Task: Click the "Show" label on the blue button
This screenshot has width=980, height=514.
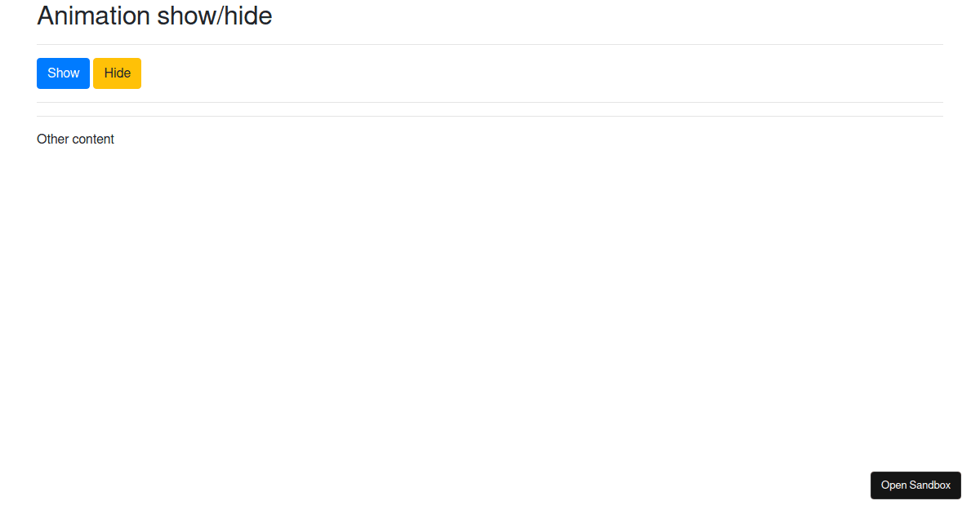Action: pos(63,73)
